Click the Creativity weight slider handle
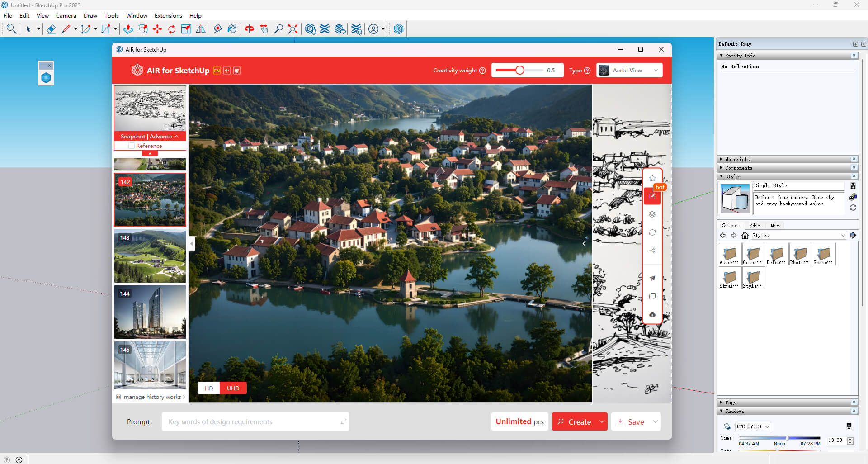The width and height of the screenshot is (868, 464). coord(520,70)
